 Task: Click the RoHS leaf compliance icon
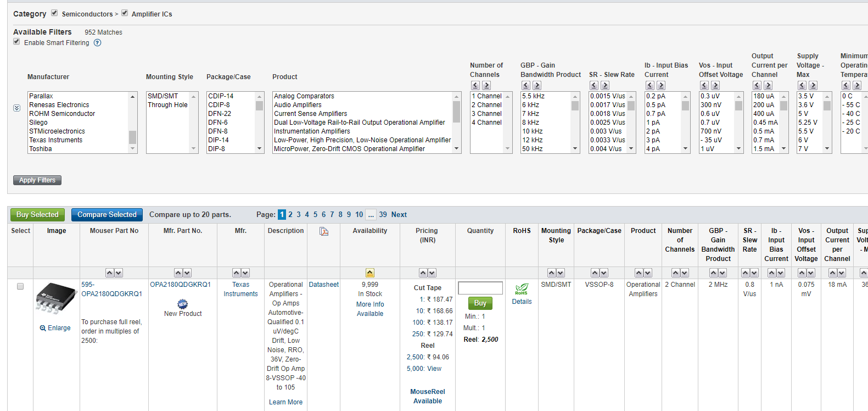tap(522, 289)
